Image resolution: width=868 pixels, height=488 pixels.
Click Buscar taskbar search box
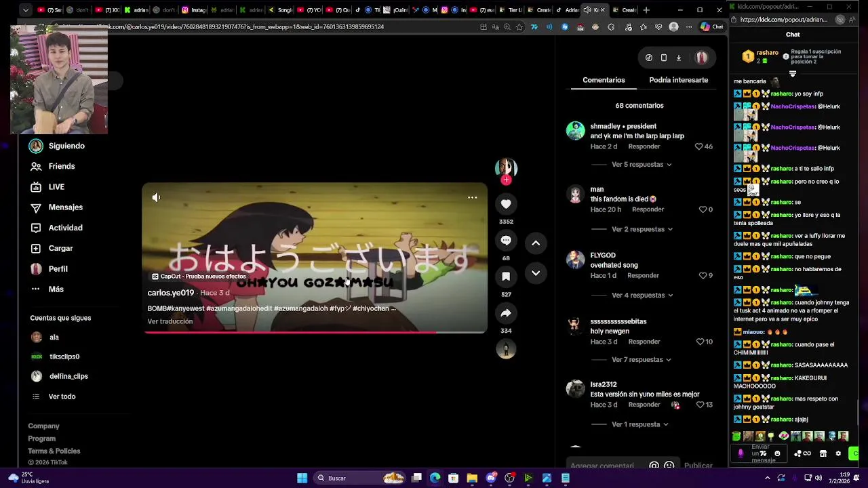pyautogui.click(x=360, y=479)
